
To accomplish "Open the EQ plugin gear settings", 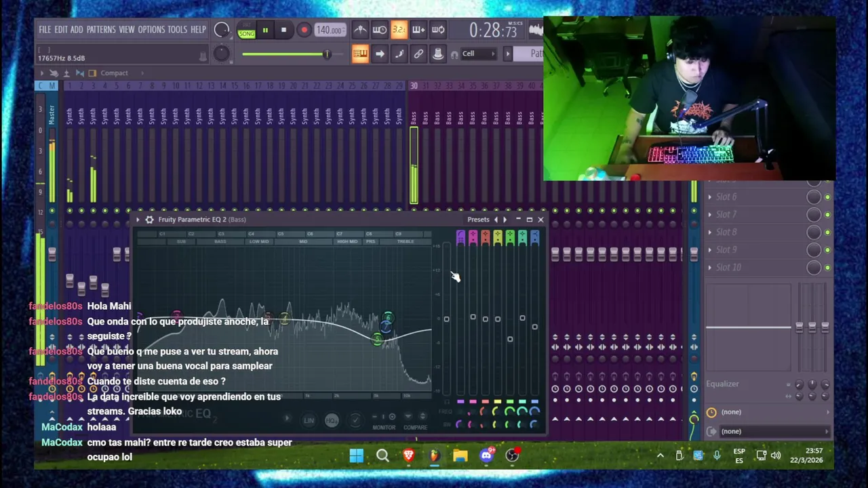I will click(149, 220).
